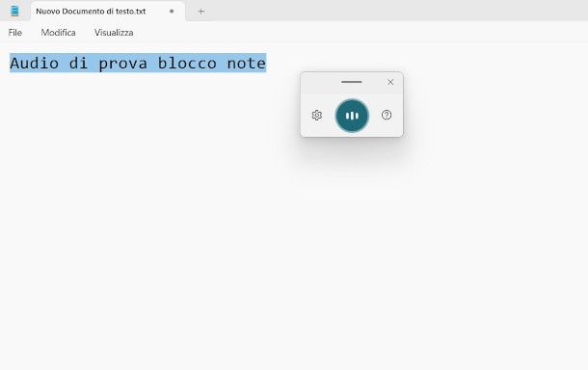Screen dimensions: 588x370
Task: Add a new tab with plus button
Action: (201, 12)
